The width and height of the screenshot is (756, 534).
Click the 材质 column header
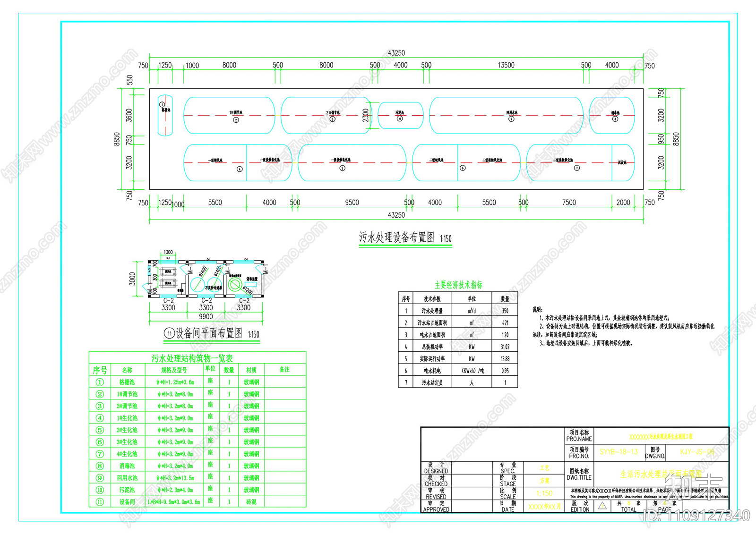tap(251, 370)
